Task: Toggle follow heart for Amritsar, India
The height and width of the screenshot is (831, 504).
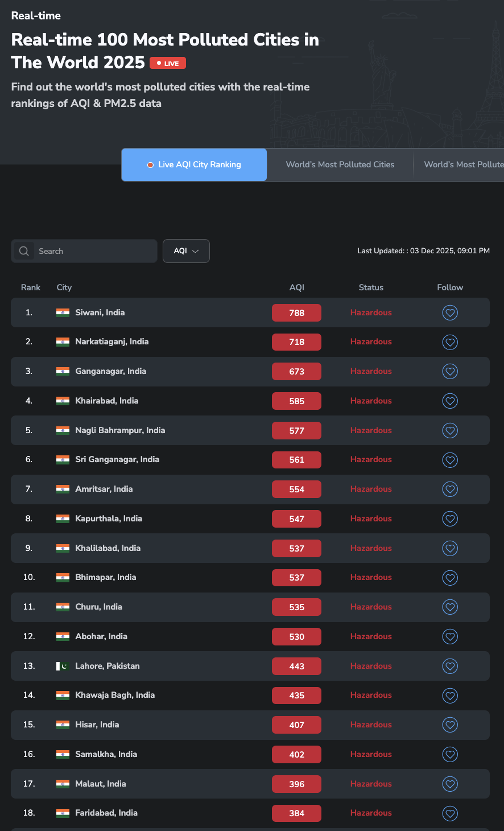Action: (x=450, y=489)
